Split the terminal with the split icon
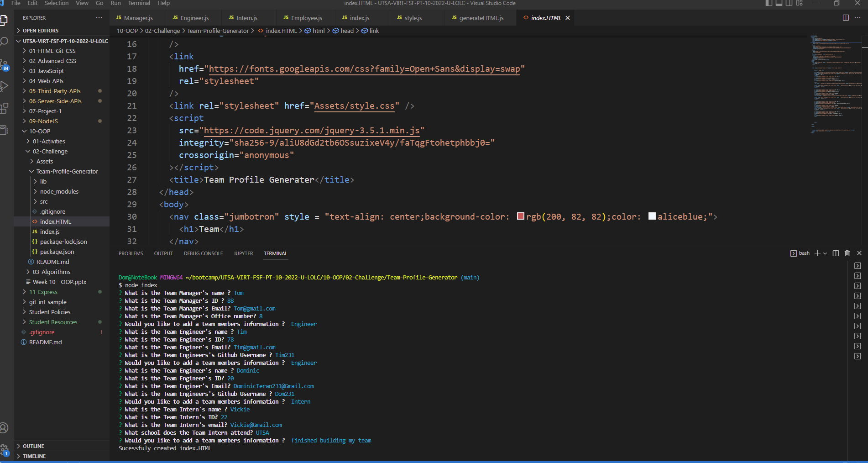This screenshot has height=463, width=868. click(836, 253)
